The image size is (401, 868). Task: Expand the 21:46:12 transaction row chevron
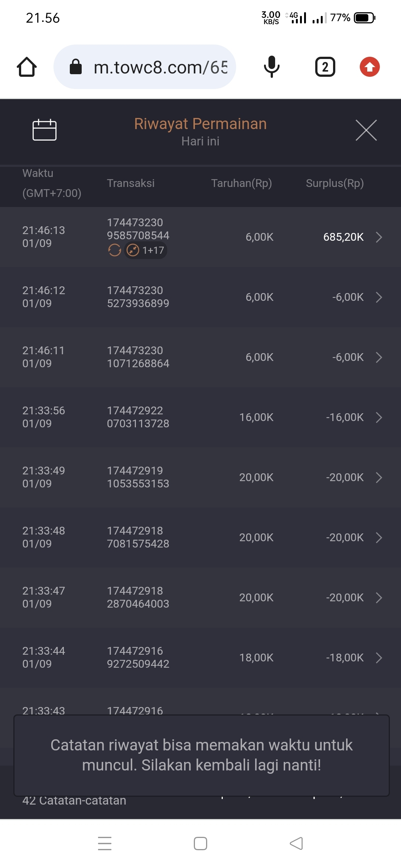click(379, 297)
